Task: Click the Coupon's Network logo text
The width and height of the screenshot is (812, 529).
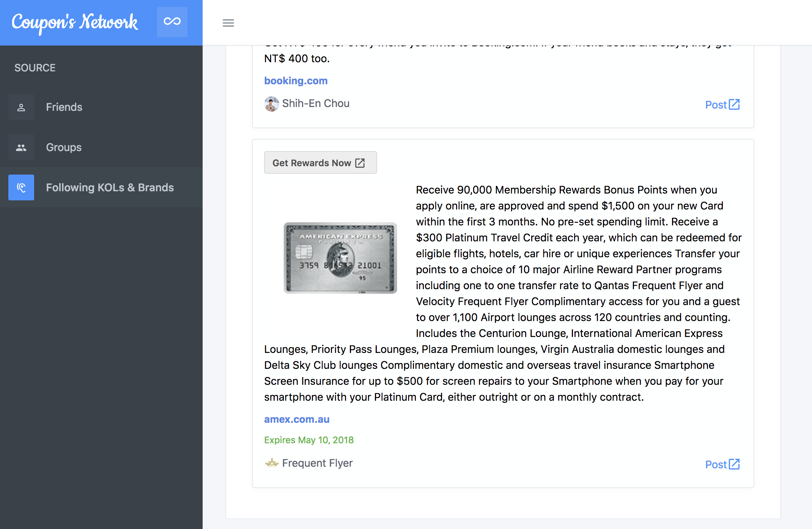Action: coord(74,22)
